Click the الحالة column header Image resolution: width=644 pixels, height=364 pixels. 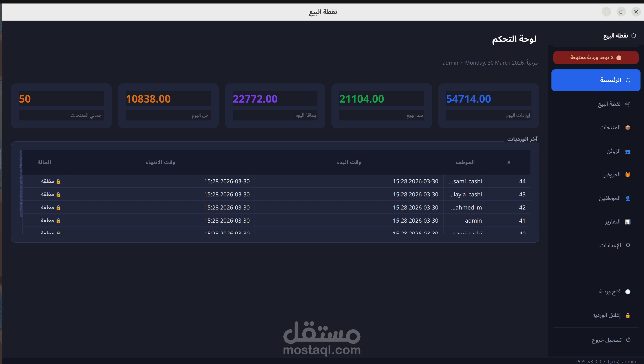coord(44,162)
